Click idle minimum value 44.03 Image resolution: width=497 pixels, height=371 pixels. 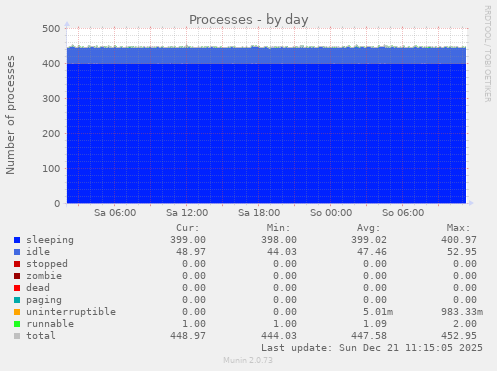coord(282,252)
